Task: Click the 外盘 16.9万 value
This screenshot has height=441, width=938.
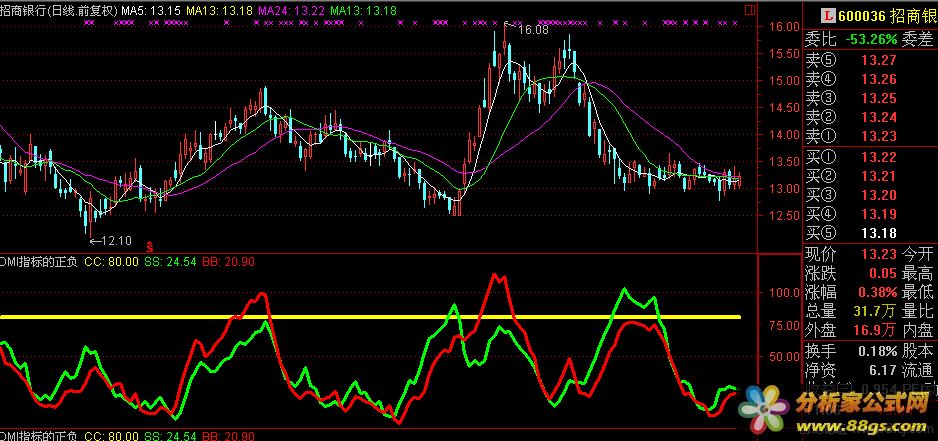Action: pyautogui.click(x=875, y=330)
